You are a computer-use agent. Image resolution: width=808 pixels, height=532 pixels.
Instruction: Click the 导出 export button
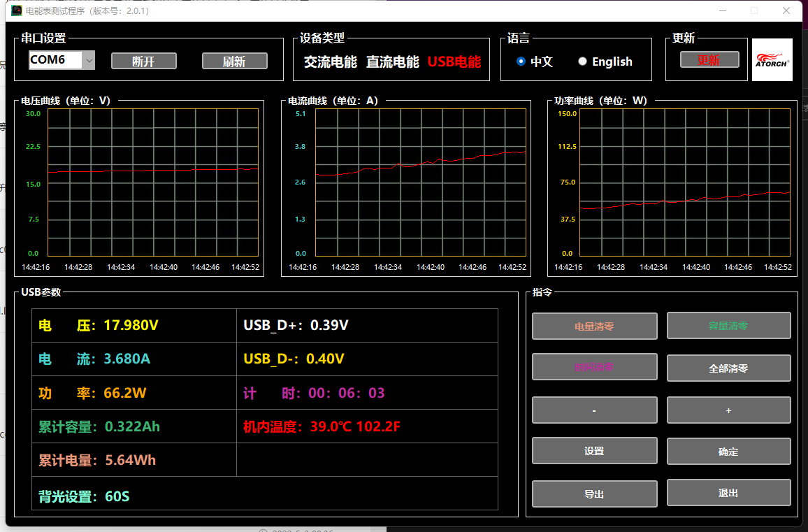594,494
